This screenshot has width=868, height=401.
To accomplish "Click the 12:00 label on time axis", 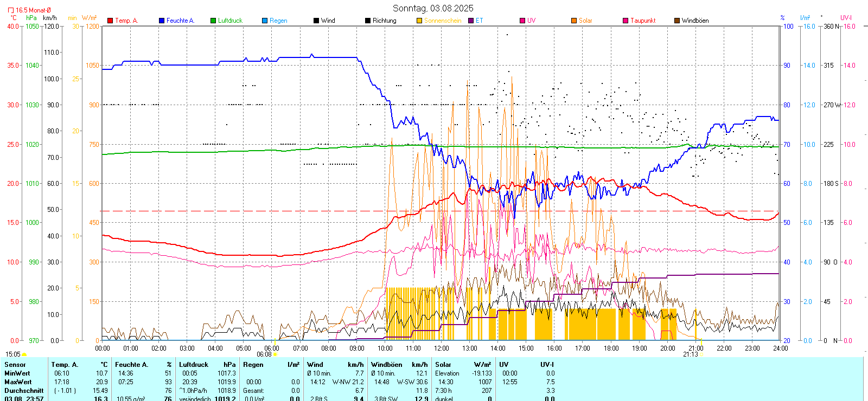I will coord(442,348).
